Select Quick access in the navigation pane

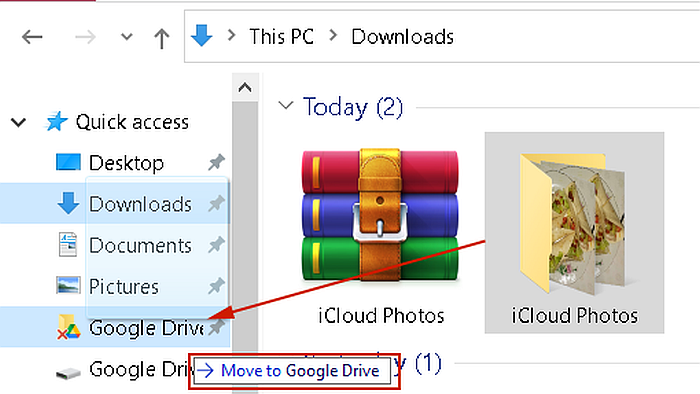(x=132, y=122)
